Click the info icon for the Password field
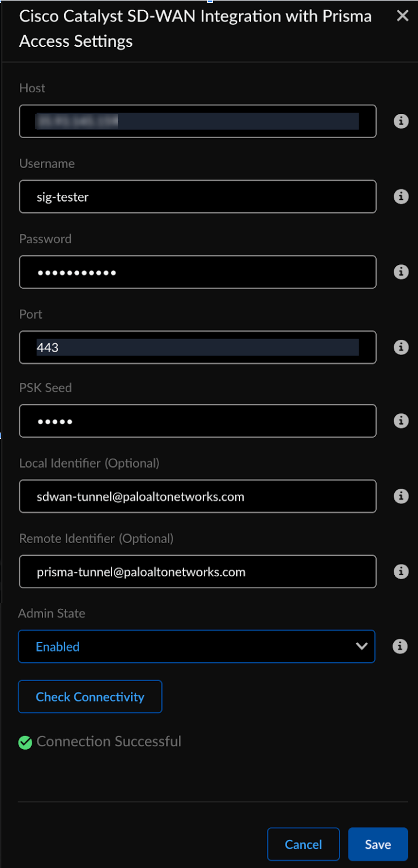This screenshot has height=868, width=418. click(x=401, y=272)
